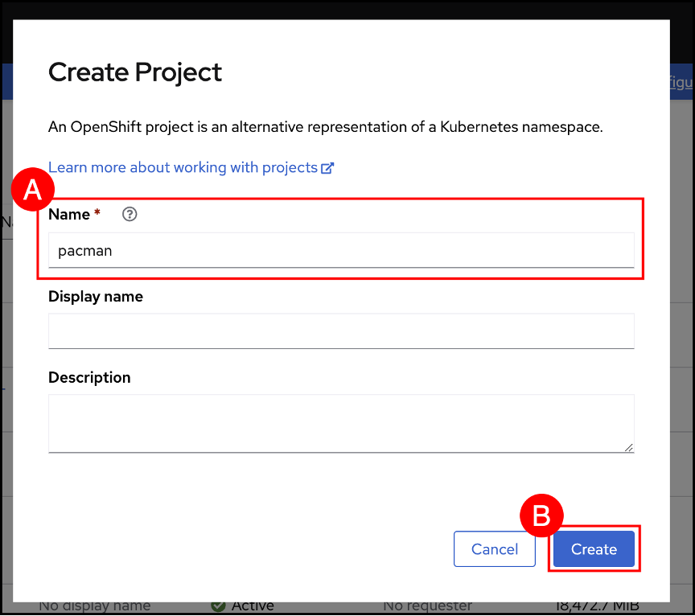Focus the Name field containing pacman
The width and height of the screenshot is (695, 616).
[x=341, y=250]
